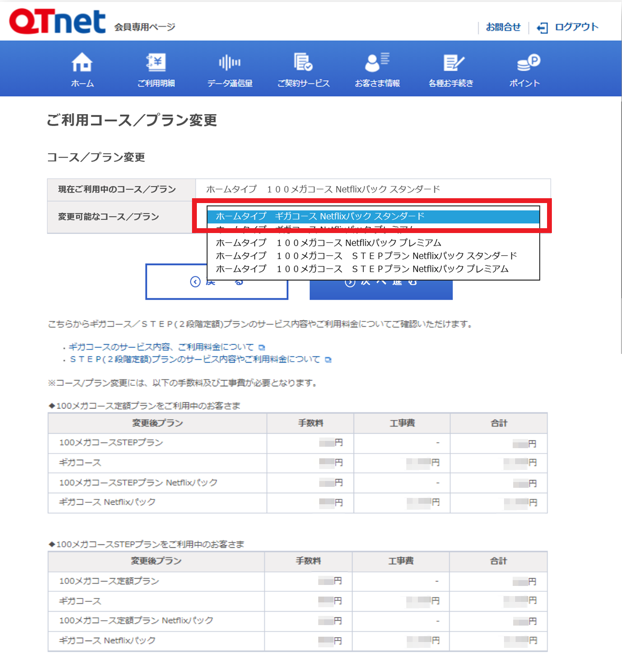The width and height of the screenshot is (622, 672).
Task: Go to ホーム menu label
Action: (82, 83)
